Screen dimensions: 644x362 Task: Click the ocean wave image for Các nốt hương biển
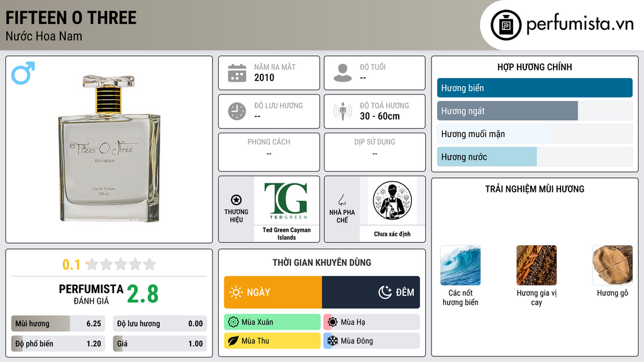click(460, 265)
